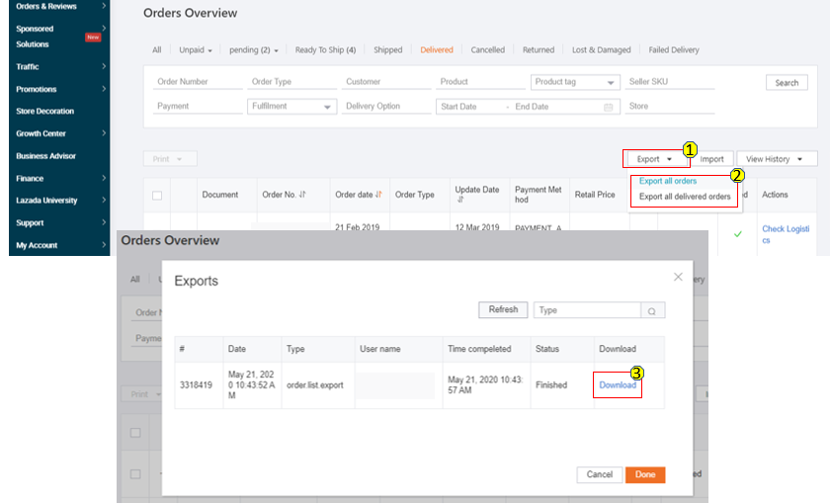Expand the Sponsored Solutions sidebar menu
The image size is (830, 504).
tap(60, 36)
